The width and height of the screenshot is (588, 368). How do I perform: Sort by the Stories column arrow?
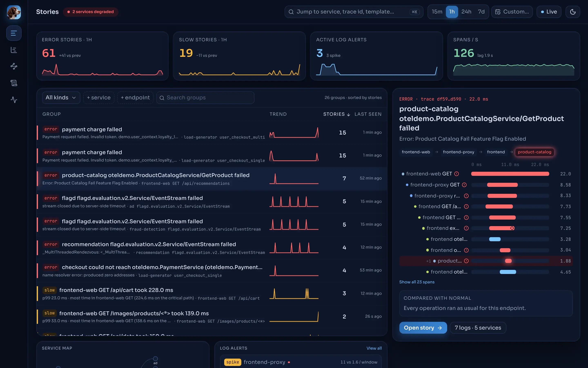(349, 114)
